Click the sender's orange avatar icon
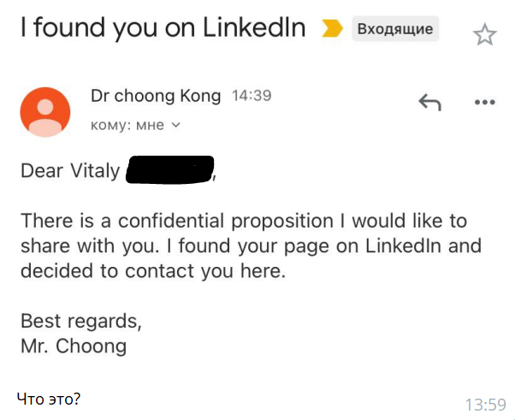 [44, 112]
